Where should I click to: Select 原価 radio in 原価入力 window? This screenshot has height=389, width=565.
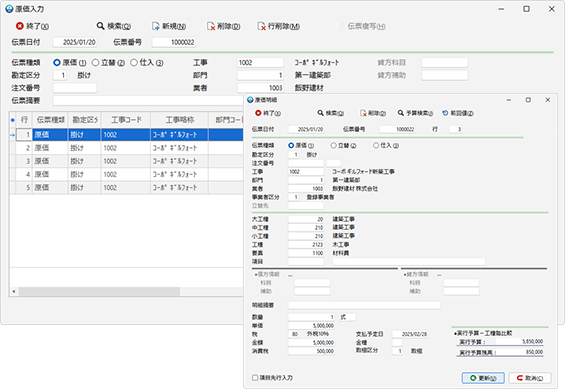[x=57, y=63]
